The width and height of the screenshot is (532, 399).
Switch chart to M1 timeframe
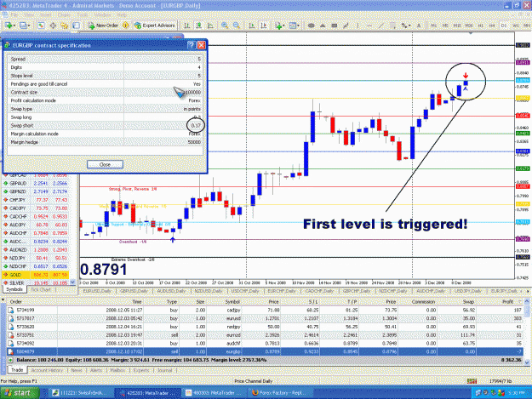click(433, 26)
